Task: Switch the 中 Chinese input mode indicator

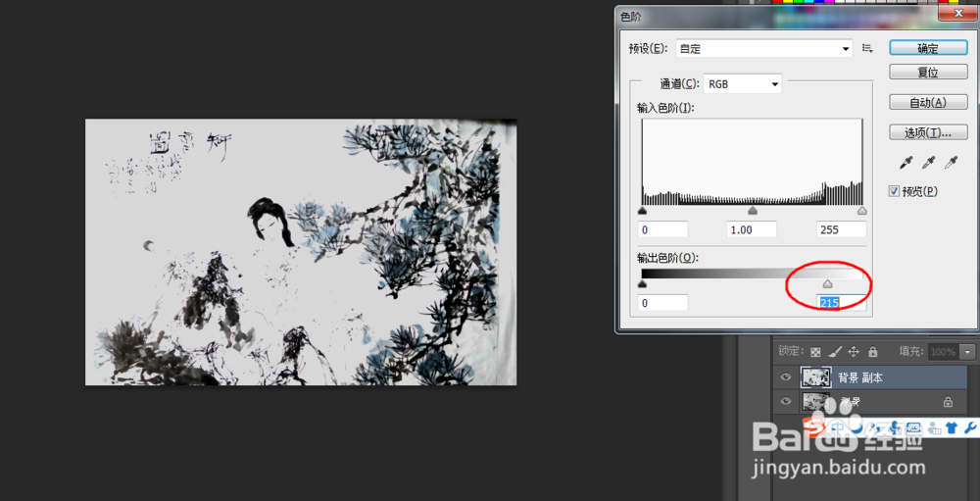Action: [x=838, y=427]
